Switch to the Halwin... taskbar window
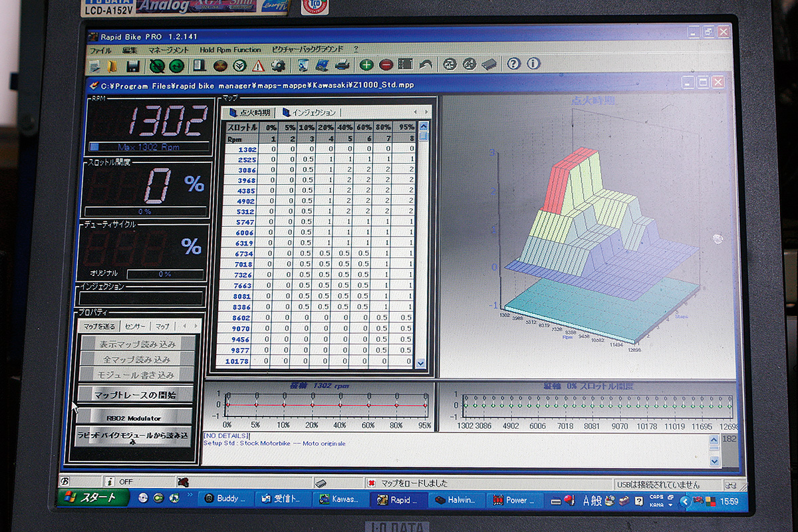This screenshot has height=532, width=798. pyautogui.click(x=456, y=500)
